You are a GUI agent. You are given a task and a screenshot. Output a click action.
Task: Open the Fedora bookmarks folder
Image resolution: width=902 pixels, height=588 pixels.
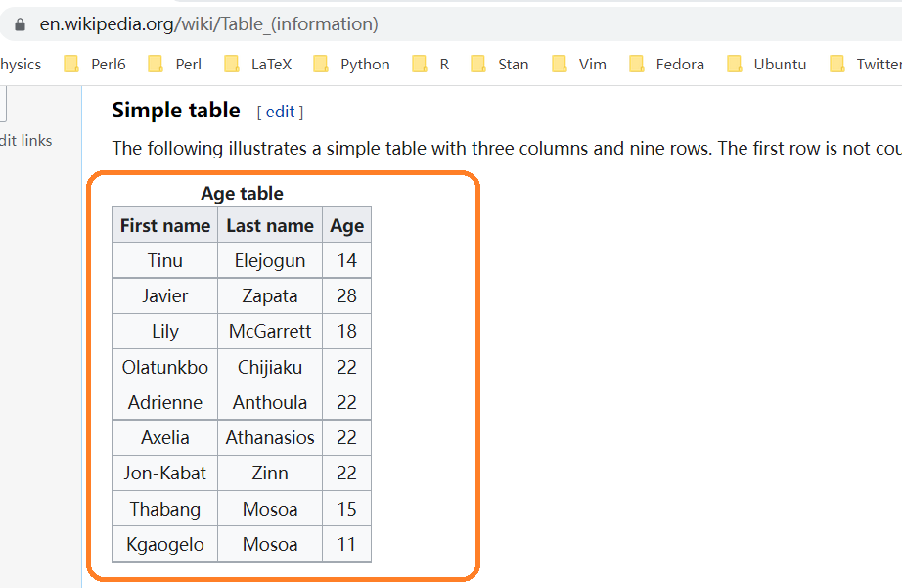click(x=667, y=65)
